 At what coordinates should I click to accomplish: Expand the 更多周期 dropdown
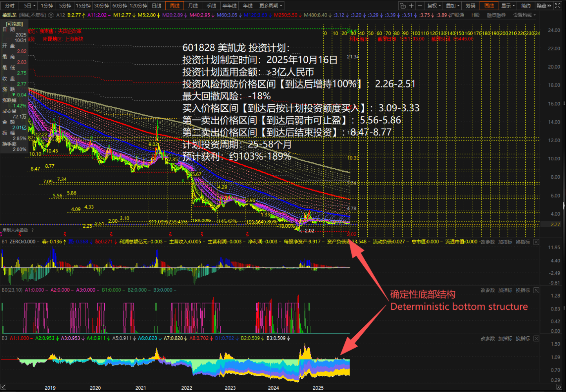tap(270, 5)
